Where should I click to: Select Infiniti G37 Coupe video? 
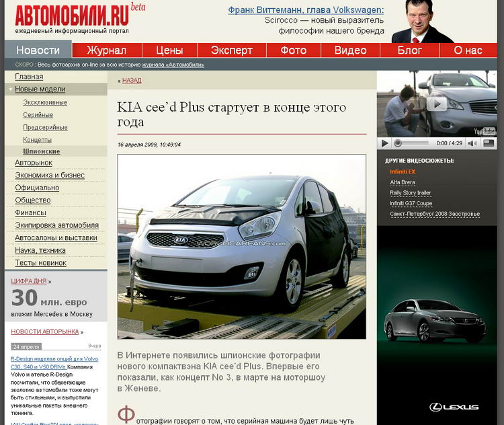[x=411, y=203]
